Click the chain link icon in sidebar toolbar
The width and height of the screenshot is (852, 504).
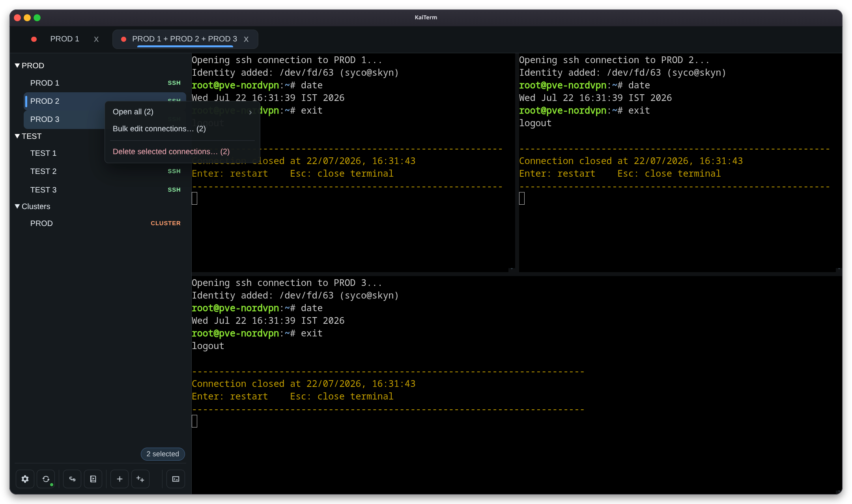pyautogui.click(x=72, y=479)
